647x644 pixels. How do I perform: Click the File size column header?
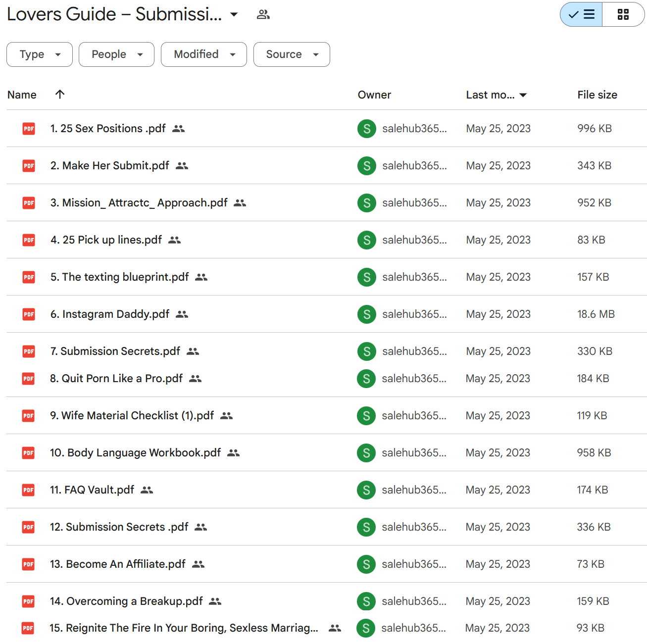597,95
